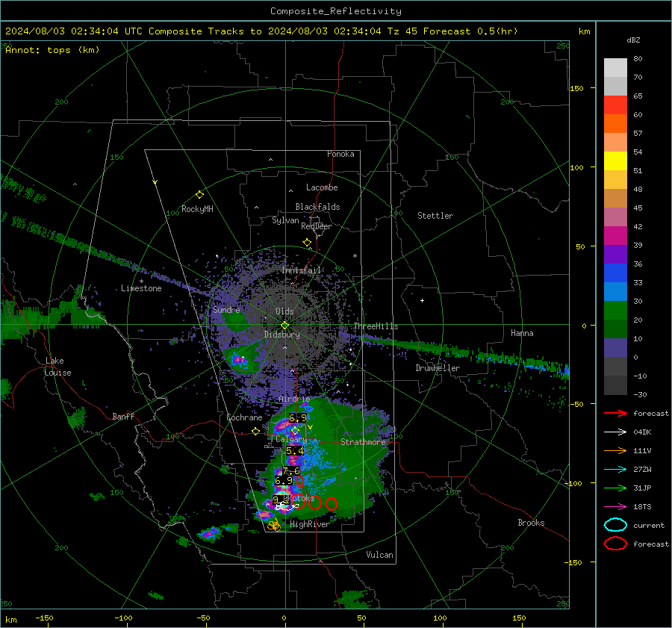Image resolution: width=672 pixels, height=628 pixels.
Task: Click the yellow diamond marker near Cochrane
Action: [256, 432]
